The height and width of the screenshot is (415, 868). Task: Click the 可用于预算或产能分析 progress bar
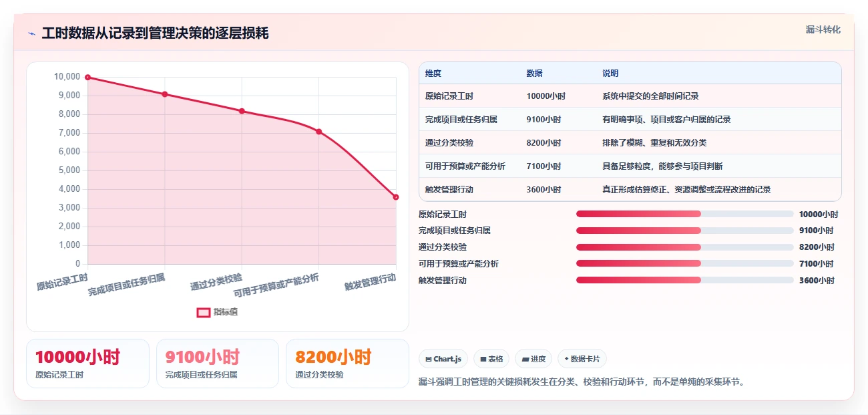[684, 263]
